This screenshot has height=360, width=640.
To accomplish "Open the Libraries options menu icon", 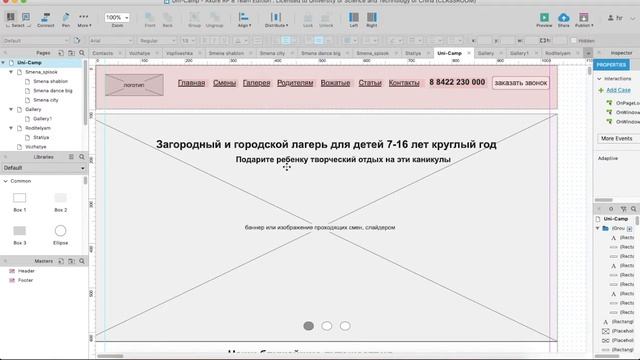I will click(71, 157).
